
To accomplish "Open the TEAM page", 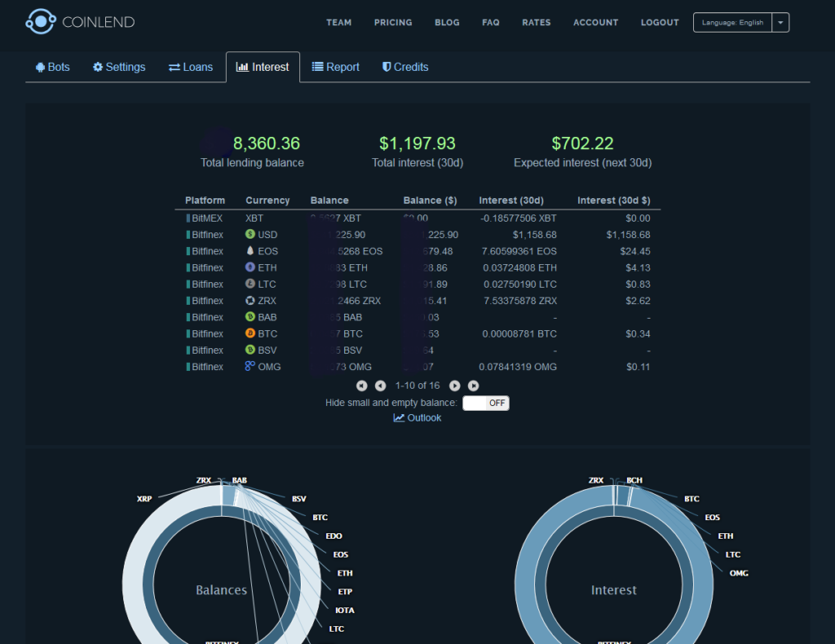I will tap(338, 22).
